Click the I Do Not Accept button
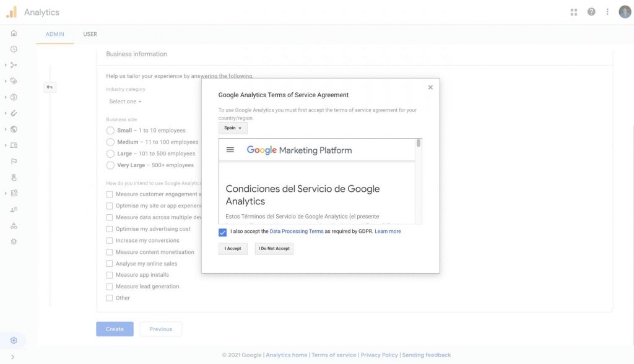634x364 pixels. coord(274,249)
